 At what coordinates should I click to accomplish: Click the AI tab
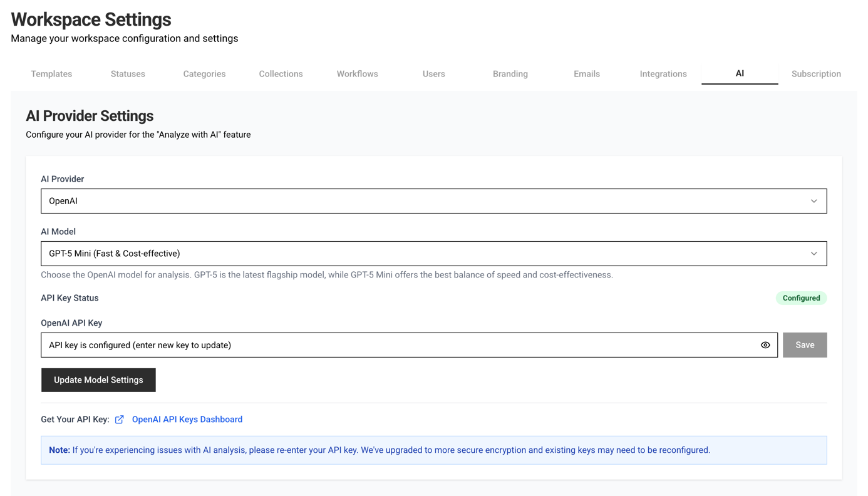740,73
